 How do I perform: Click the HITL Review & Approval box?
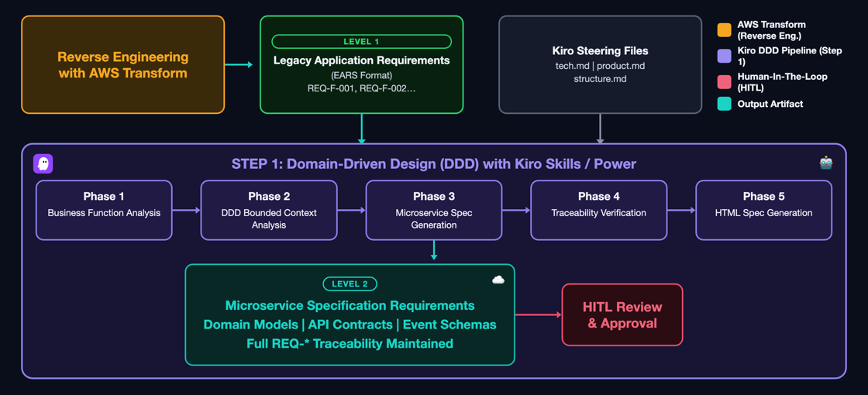pos(622,314)
